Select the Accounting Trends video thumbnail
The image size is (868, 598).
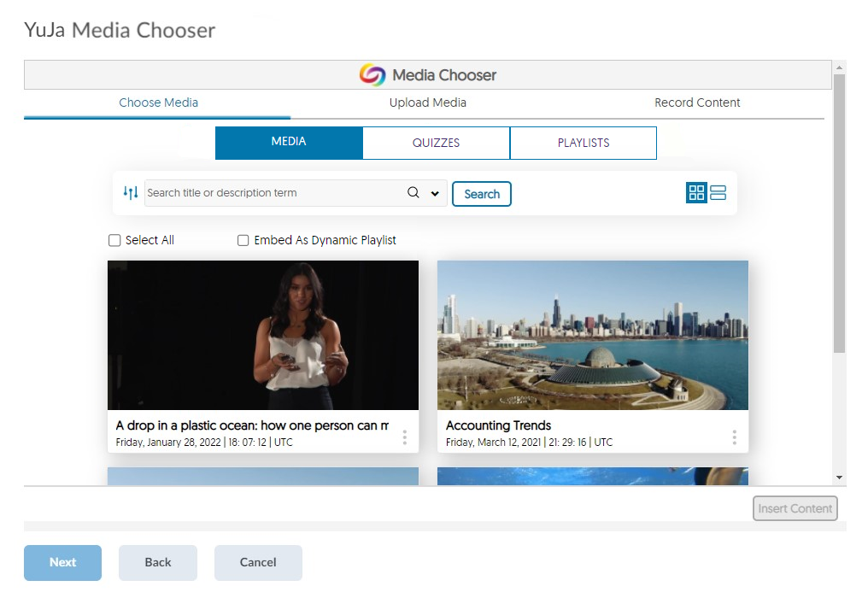(593, 335)
